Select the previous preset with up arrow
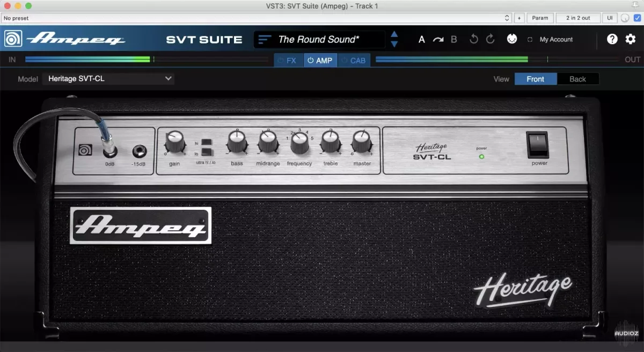Screen dimensions: 644x352 (394, 35)
